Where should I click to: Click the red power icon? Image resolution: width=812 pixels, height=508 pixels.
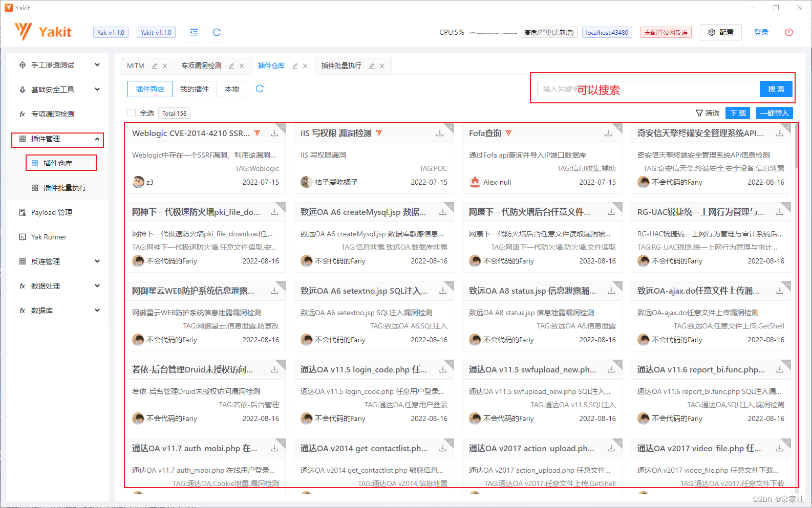789,32
